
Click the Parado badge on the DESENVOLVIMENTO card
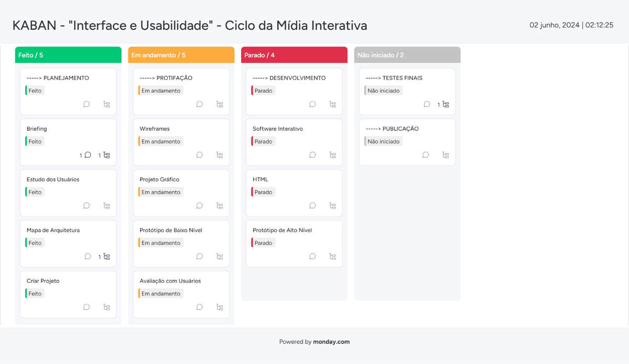tap(263, 90)
